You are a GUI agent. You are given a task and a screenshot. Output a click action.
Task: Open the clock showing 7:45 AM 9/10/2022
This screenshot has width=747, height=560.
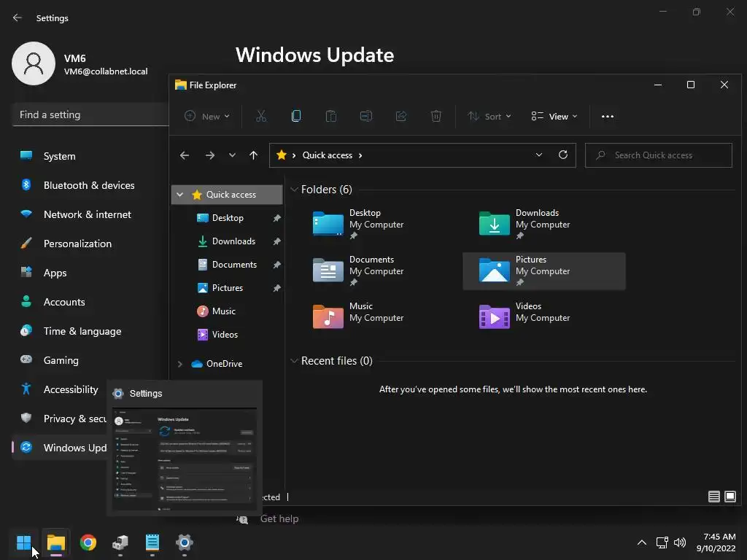tap(716, 542)
